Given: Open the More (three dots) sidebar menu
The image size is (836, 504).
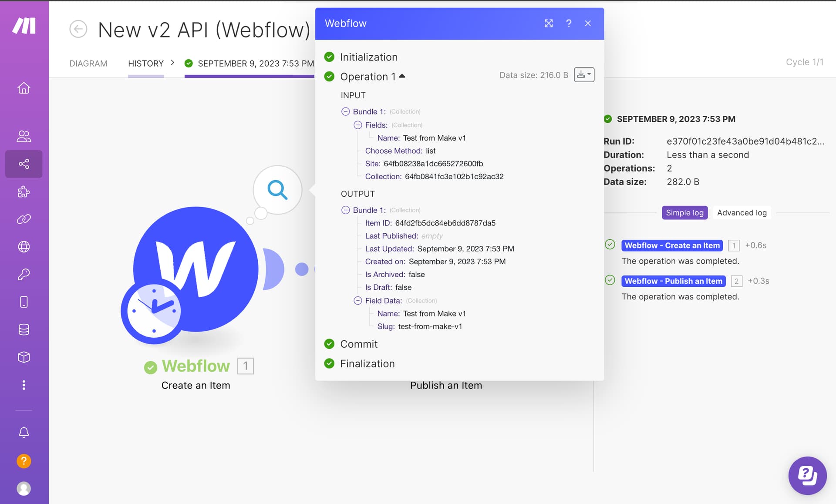Looking at the screenshot, I should click(x=24, y=385).
